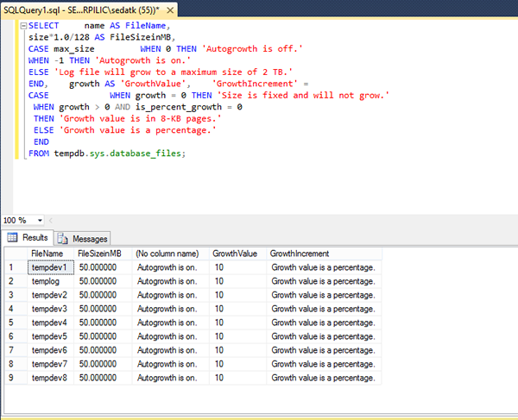Click database_files in the FROM clause

(x=145, y=154)
